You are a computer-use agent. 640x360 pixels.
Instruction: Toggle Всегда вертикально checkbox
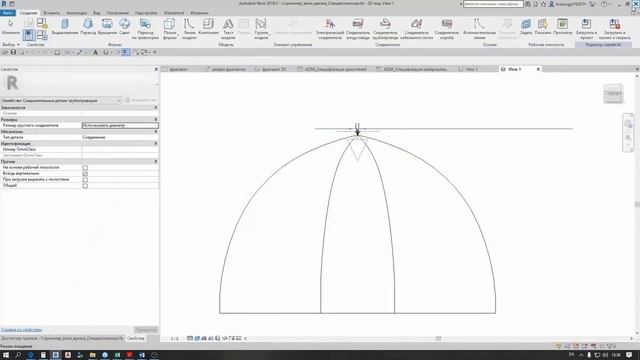tap(85, 174)
